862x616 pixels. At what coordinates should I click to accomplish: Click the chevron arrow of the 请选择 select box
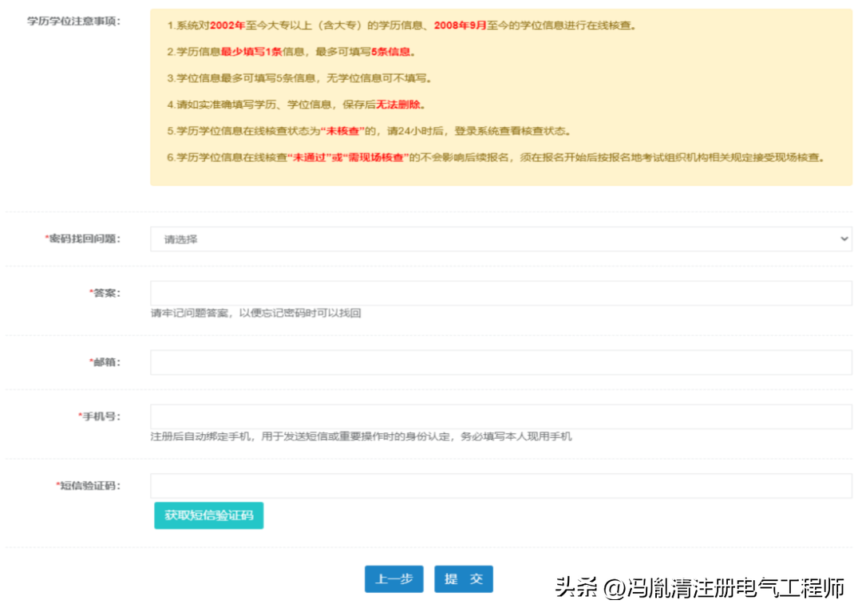[844, 239]
